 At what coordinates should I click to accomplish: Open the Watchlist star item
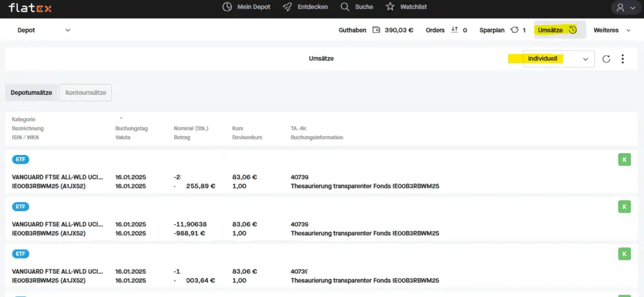coord(406,7)
